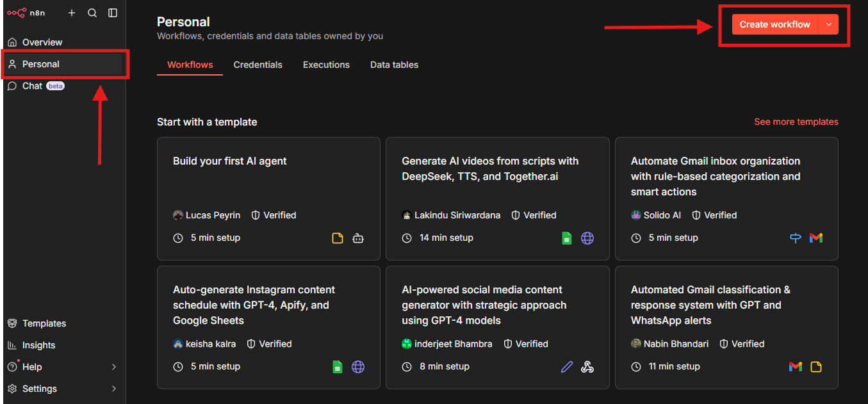Click the n8n logo icon
868x404 pixels.
(x=17, y=13)
